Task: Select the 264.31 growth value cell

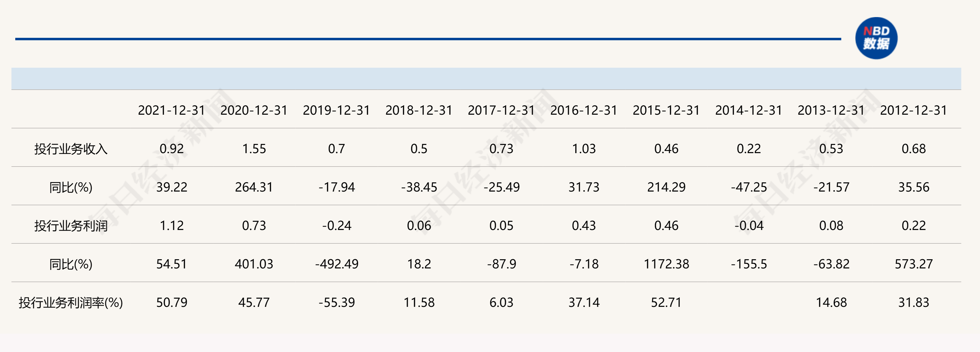Action: (254, 187)
